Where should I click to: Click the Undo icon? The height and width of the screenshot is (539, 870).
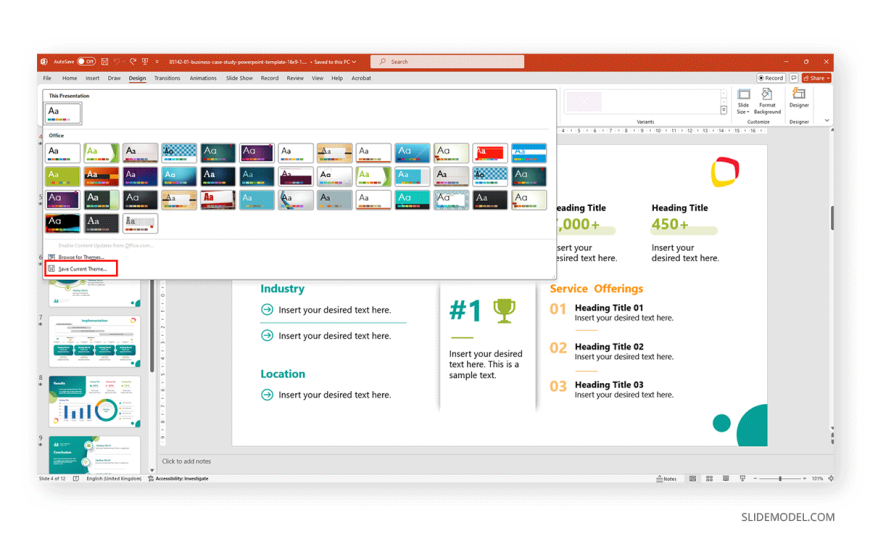pos(117,62)
